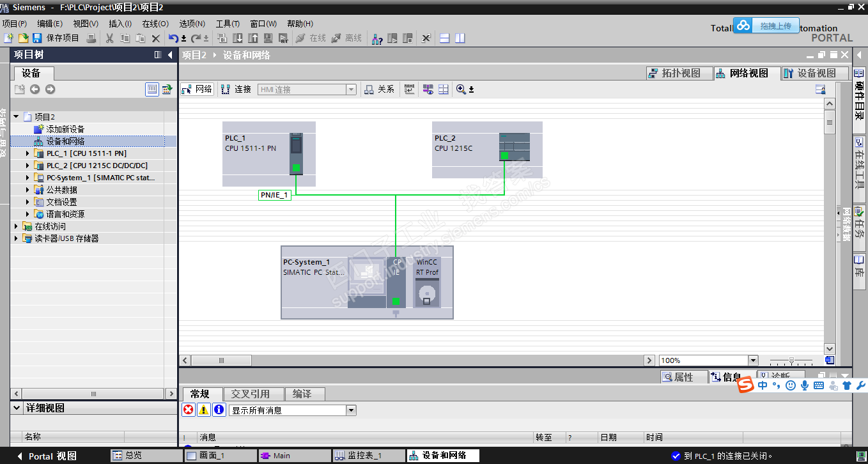
Task: Open the 工具(T) menu
Action: pos(228,24)
